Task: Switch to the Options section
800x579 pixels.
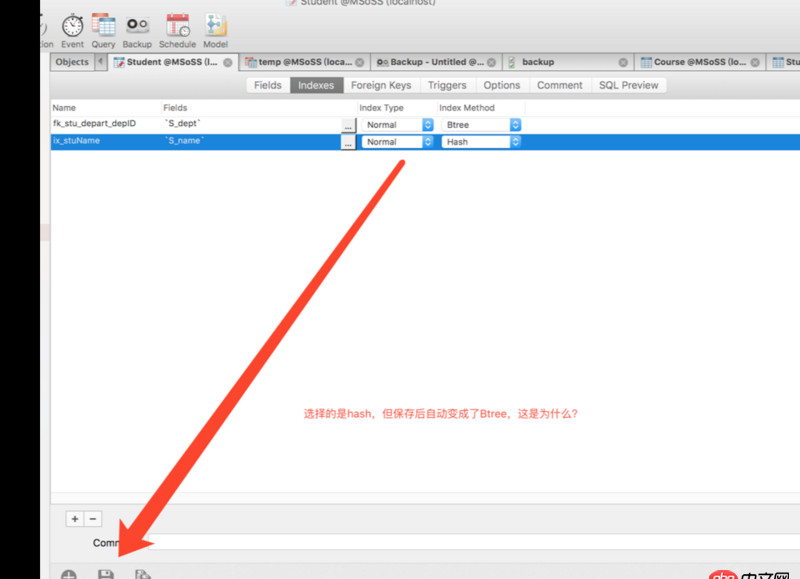Action: tap(502, 85)
